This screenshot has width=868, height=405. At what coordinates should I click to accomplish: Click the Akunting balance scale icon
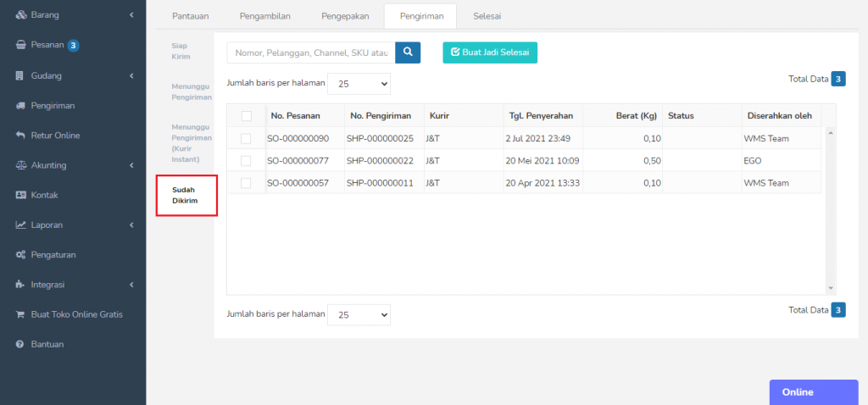pyautogui.click(x=21, y=165)
